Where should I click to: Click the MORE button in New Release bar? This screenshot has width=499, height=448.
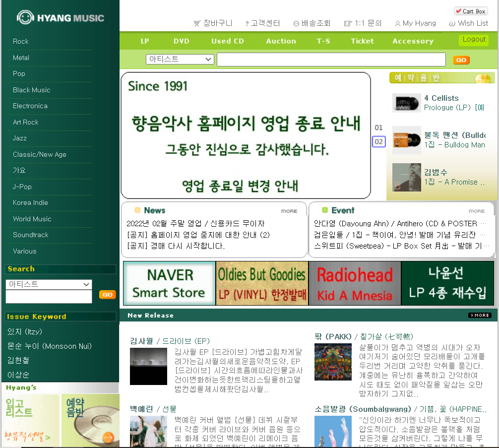(x=480, y=315)
